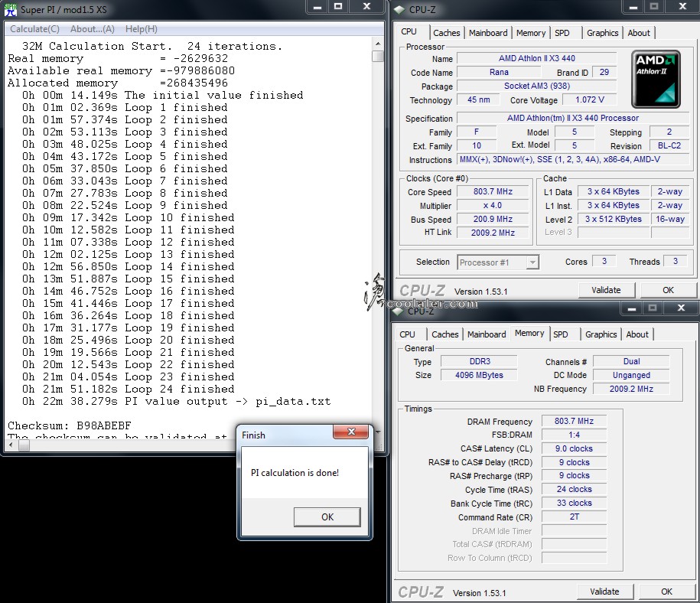The width and height of the screenshot is (700, 603).
Task: Switch to Graphics tab in upper CPU-Z
Action: tap(602, 33)
